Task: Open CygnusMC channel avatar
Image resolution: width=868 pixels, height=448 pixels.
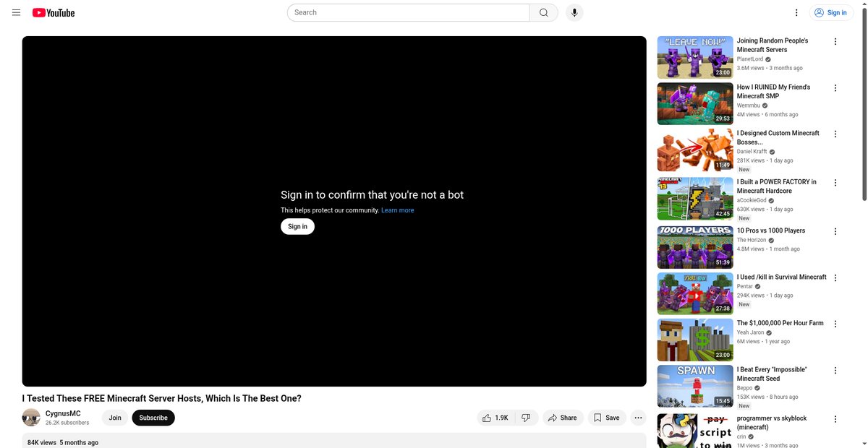Action: tap(31, 418)
